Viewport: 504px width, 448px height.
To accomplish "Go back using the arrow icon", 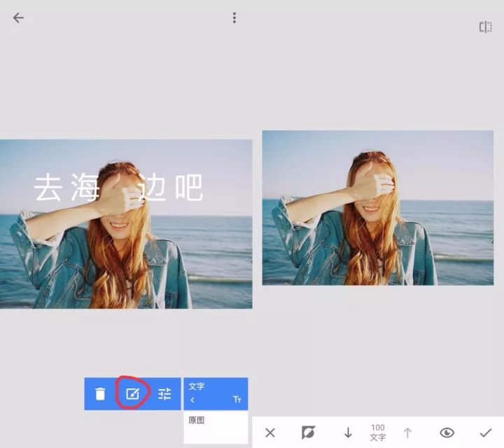I will pyautogui.click(x=18, y=17).
